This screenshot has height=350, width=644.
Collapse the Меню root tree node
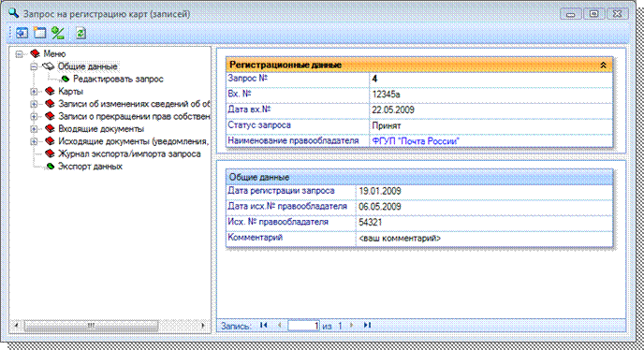[19, 54]
